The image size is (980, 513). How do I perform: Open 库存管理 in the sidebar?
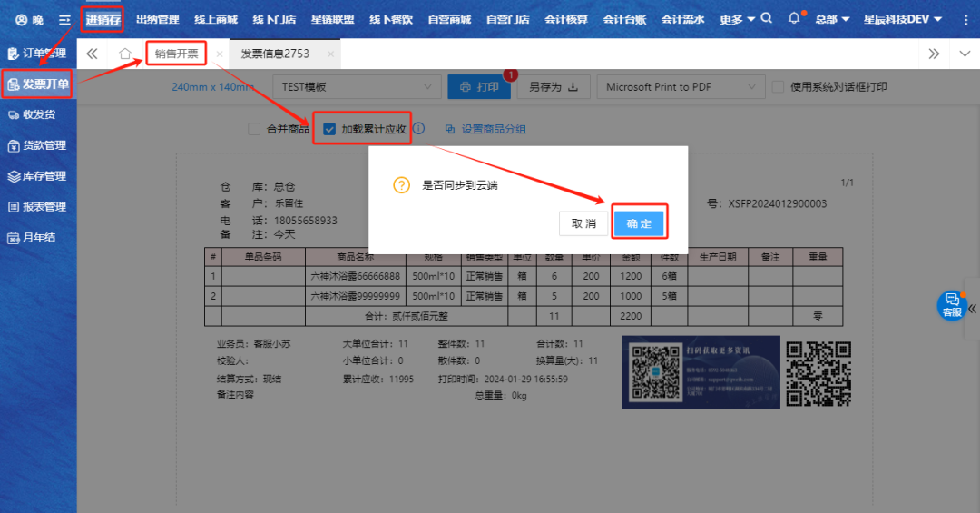click(x=38, y=176)
